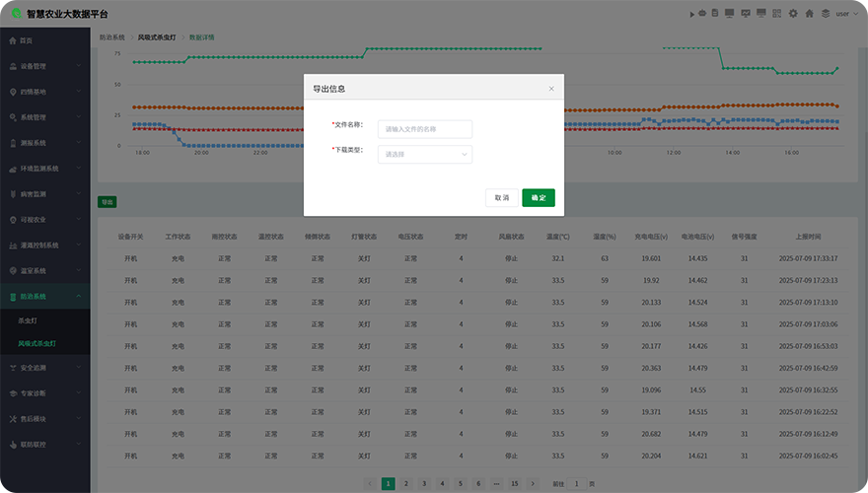This screenshot has height=493, width=868.
Task: Open the 下载类型 dropdown
Action: (424, 154)
